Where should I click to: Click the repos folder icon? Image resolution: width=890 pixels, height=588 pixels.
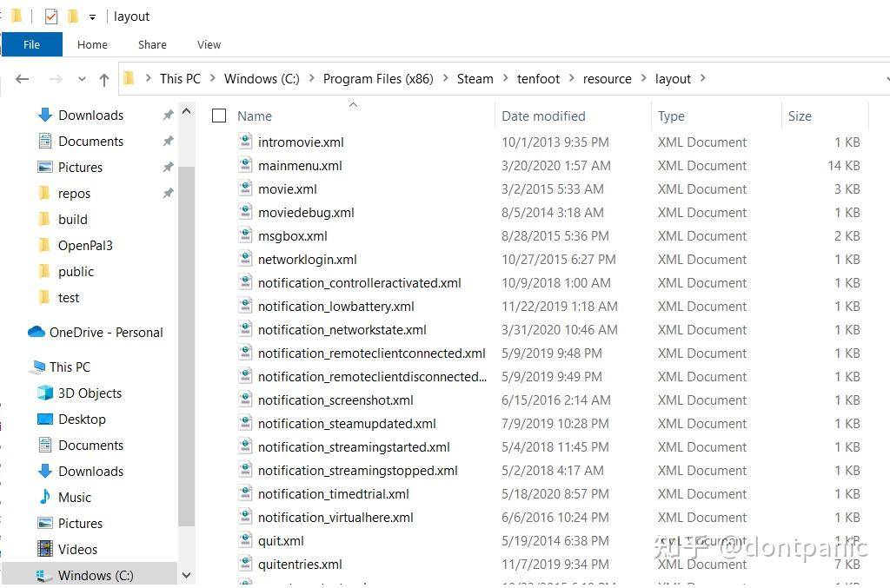(44, 194)
